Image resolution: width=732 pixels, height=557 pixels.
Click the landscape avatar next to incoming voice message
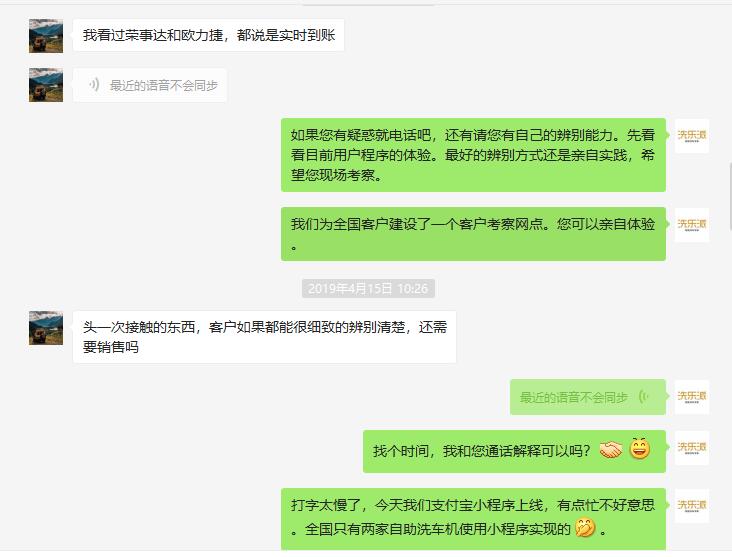(46, 85)
